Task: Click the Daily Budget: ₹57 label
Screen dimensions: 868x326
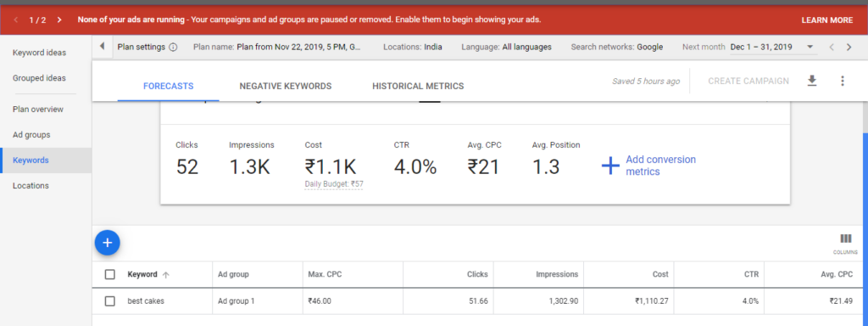Action: [334, 184]
